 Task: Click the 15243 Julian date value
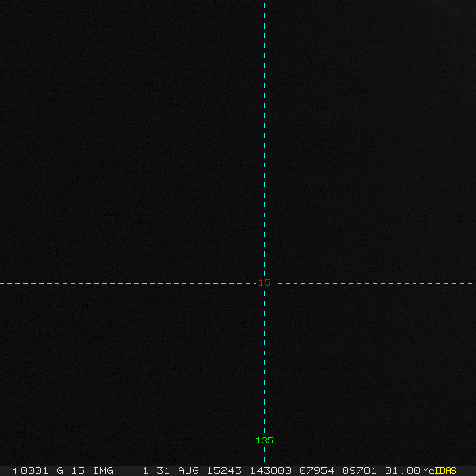[225, 470]
